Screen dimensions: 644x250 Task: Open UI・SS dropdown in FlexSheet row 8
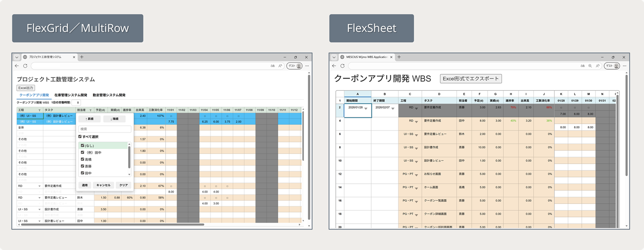click(416, 148)
